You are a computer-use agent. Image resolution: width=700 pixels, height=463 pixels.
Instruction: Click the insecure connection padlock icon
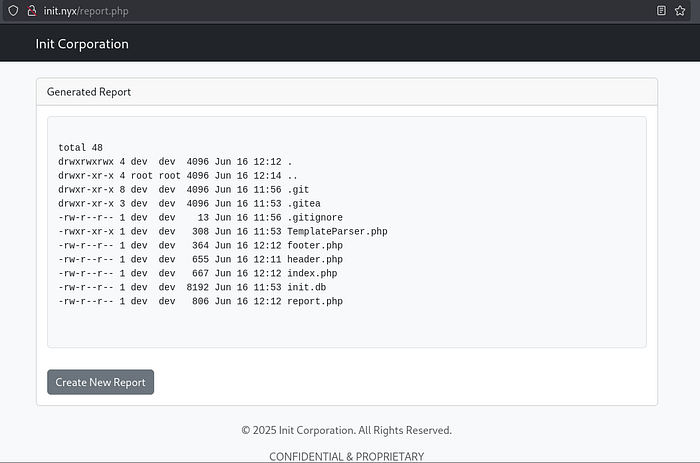(32, 10)
